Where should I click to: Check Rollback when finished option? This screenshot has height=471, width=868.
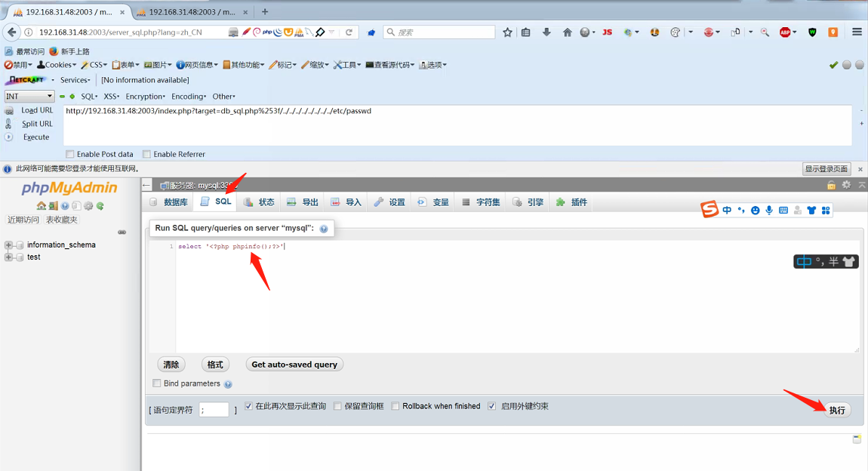396,406
